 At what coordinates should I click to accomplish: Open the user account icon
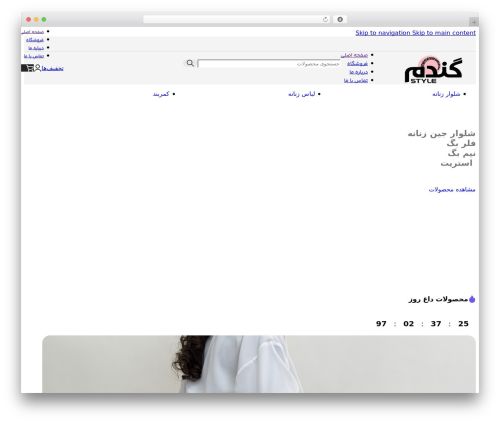pos(38,68)
